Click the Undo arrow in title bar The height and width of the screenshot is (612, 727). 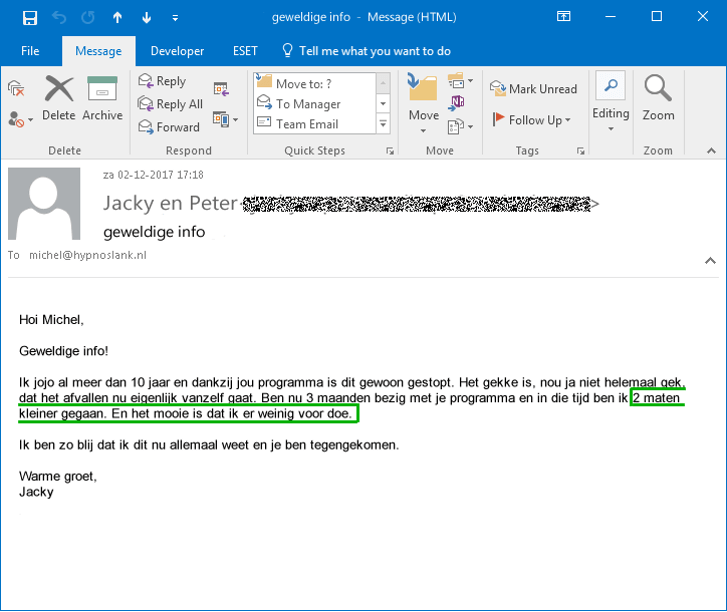point(59,18)
